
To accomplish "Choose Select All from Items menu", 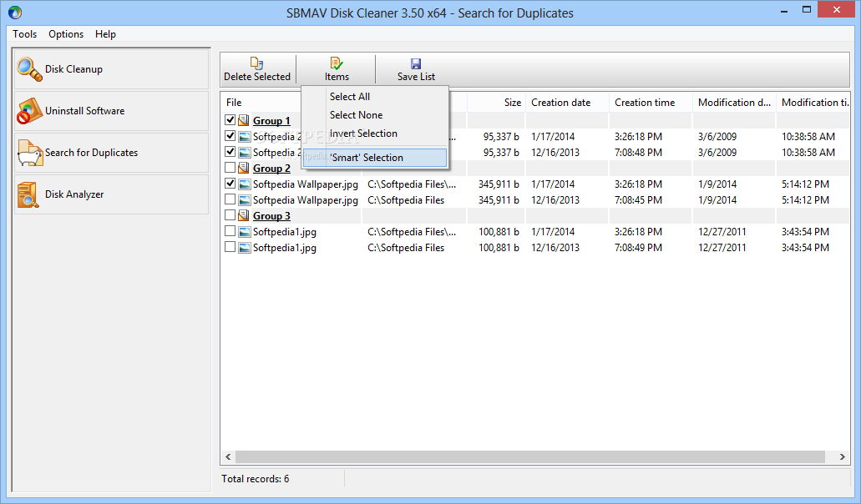I will [x=375, y=97].
